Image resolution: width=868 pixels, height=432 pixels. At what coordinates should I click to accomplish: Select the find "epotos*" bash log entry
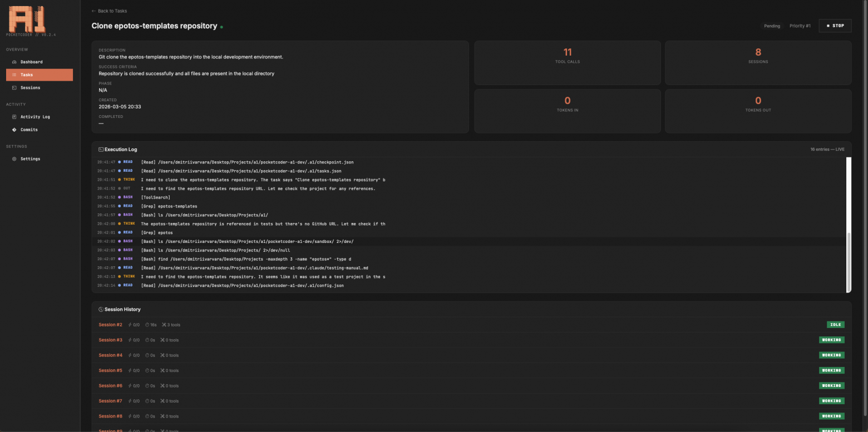[x=469, y=259]
